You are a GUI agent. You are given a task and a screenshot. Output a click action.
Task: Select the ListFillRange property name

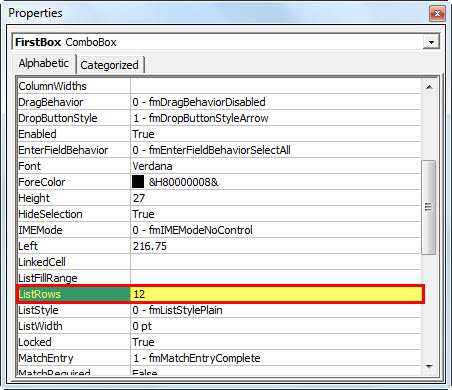coord(48,278)
